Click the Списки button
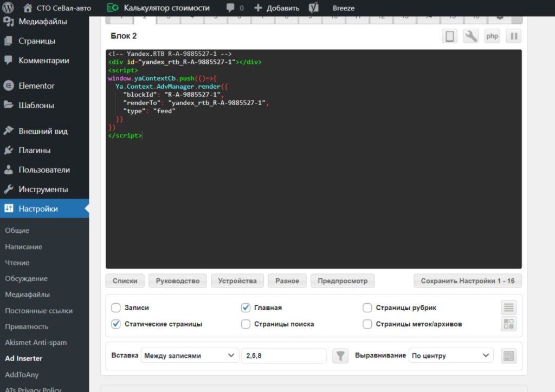This screenshot has height=392, width=555. 125,281
